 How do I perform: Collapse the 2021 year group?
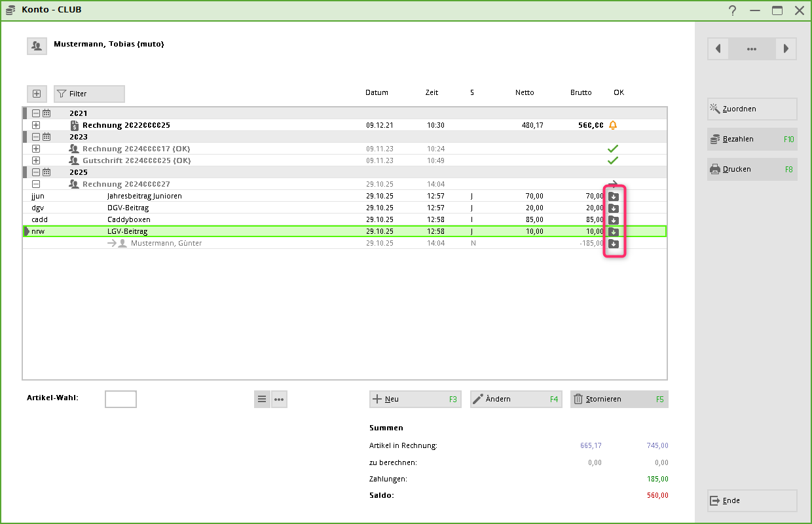[36, 113]
